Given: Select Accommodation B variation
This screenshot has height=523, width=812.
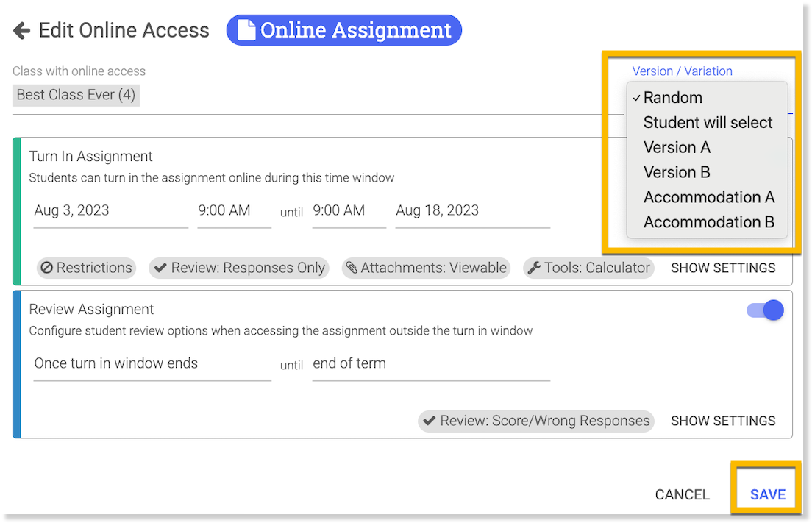Looking at the screenshot, I should [708, 222].
